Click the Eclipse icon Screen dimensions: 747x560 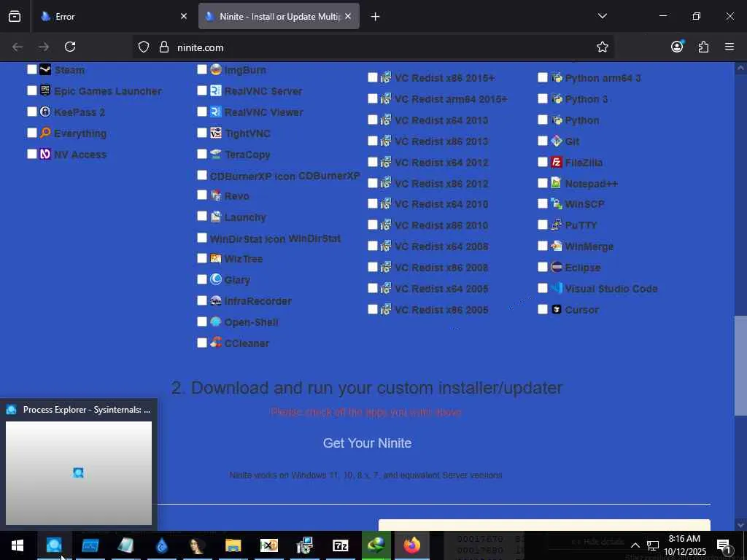pyautogui.click(x=557, y=267)
